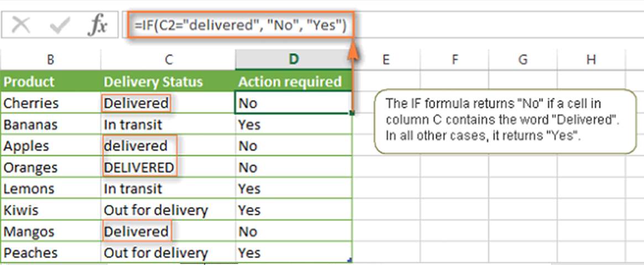
Task: Select column B header
Action: (50, 60)
